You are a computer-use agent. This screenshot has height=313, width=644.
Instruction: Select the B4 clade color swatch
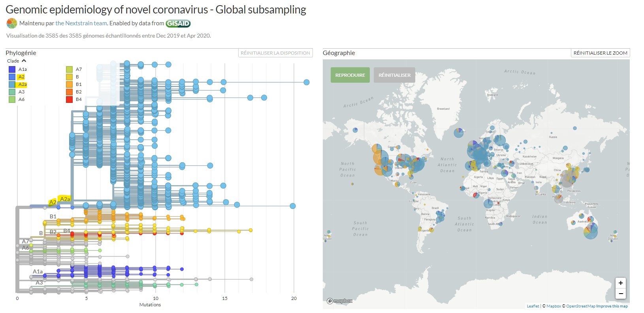tap(70, 99)
